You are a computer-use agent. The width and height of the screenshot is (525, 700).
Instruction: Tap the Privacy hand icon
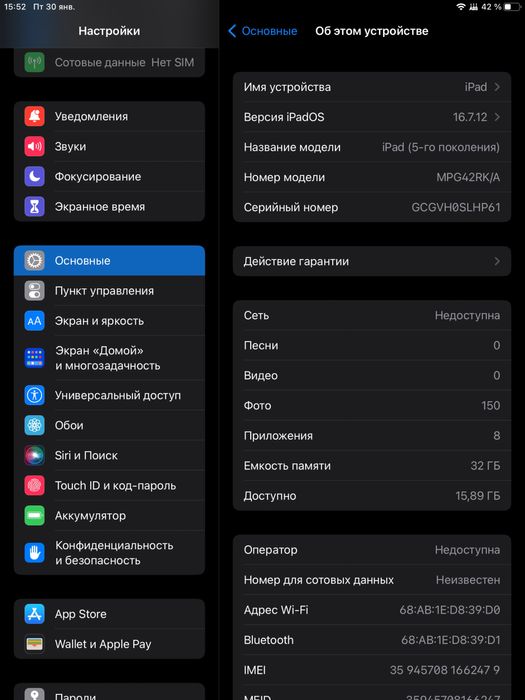pyautogui.click(x=34, y=553)
